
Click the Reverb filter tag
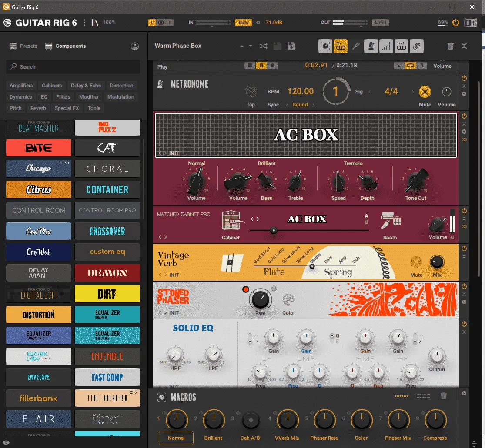tap(38, 108)
